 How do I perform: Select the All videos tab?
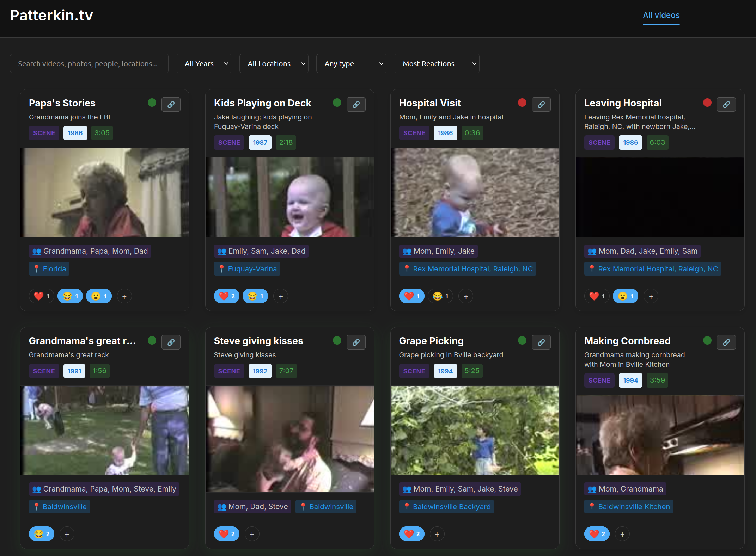[661, 15]
